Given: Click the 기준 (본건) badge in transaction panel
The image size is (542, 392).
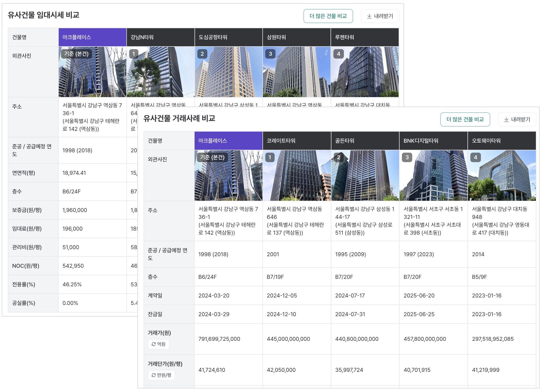Looking at the screenshot, I should click(212, 158).
